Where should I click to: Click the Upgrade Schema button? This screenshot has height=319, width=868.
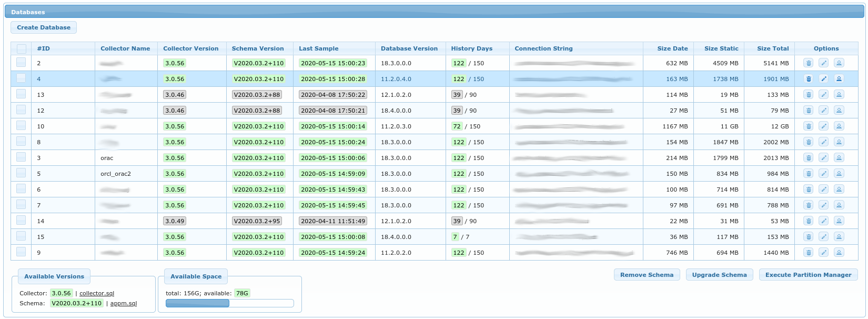[719, 275]
